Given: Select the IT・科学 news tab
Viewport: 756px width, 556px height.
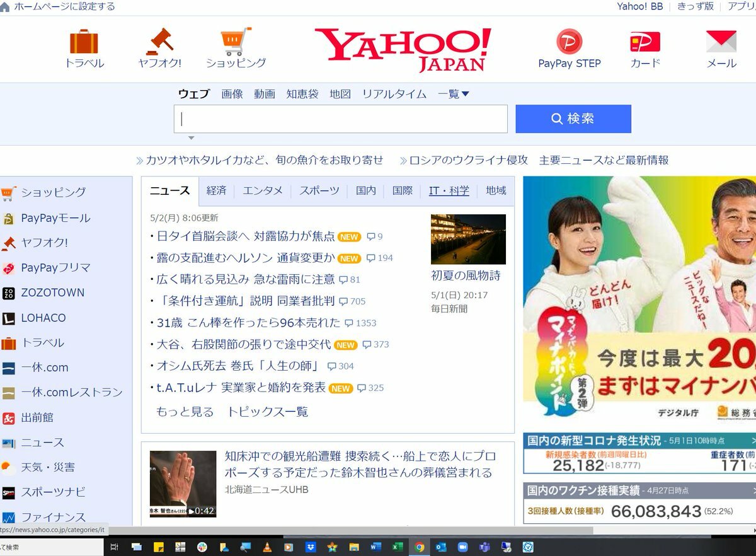Looking at the screenshot, I should click(449, 190).
